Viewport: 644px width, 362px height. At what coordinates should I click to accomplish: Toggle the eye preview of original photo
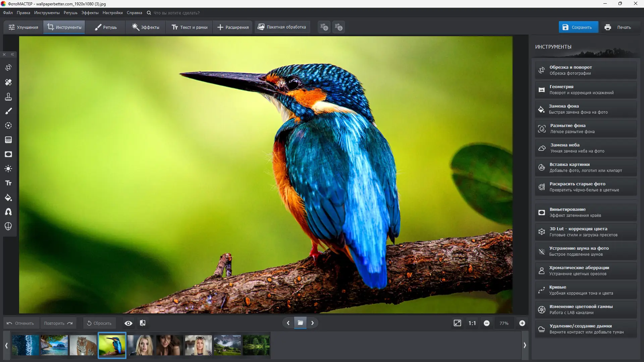click(x=128, y=323)
